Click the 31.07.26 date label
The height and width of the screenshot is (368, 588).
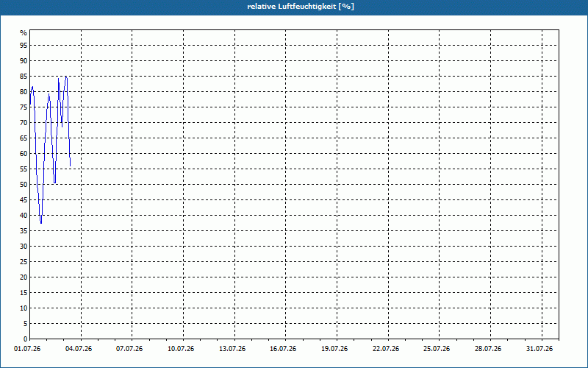click(x=539, y=349)
